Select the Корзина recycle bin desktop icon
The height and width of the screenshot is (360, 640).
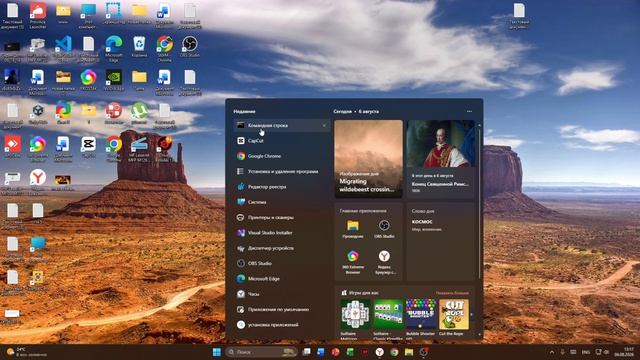pos(139,47)
